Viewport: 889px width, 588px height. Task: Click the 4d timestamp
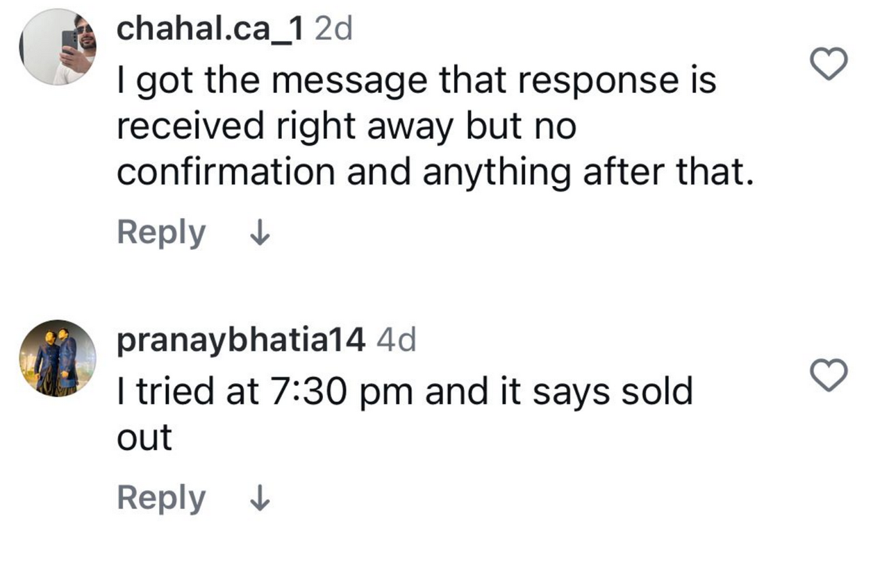[397, 340]
